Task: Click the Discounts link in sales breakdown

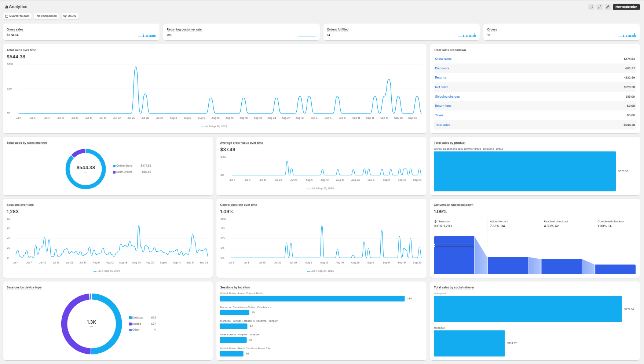Action: coord(442,68)
